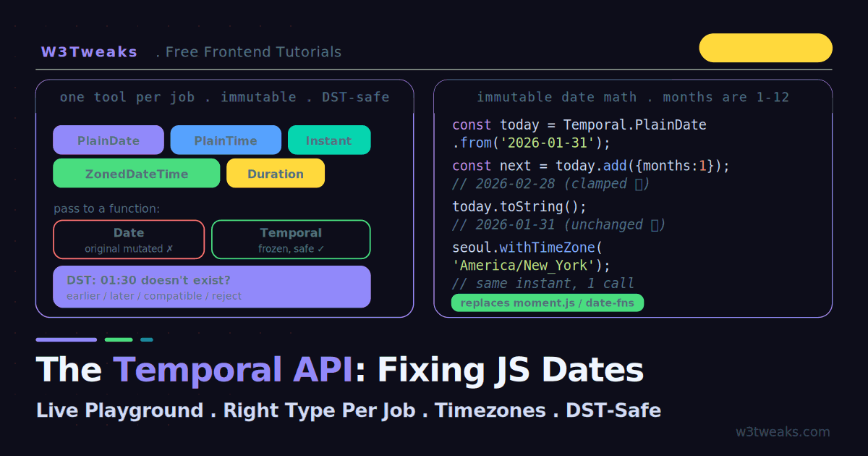This screenshot has height=456, width=868.
Task: Click the yellow pill button in header
Action: [766, 48]
